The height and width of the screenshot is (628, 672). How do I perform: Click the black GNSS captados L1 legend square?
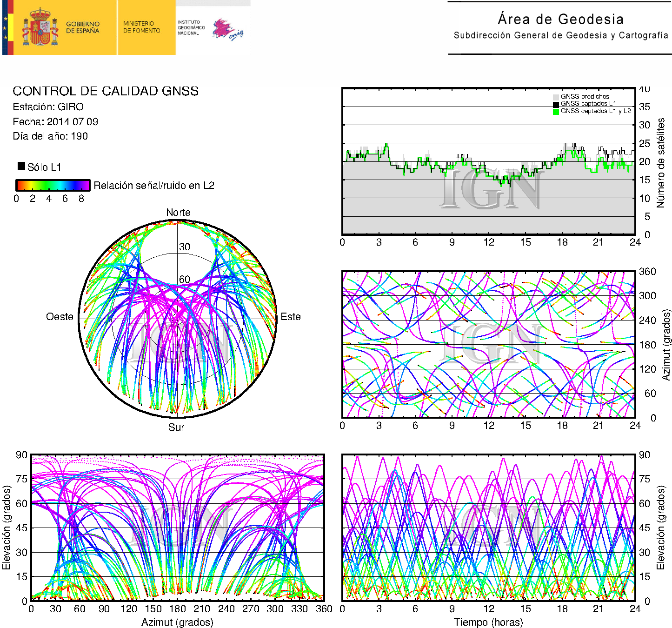tap(556, 104)
